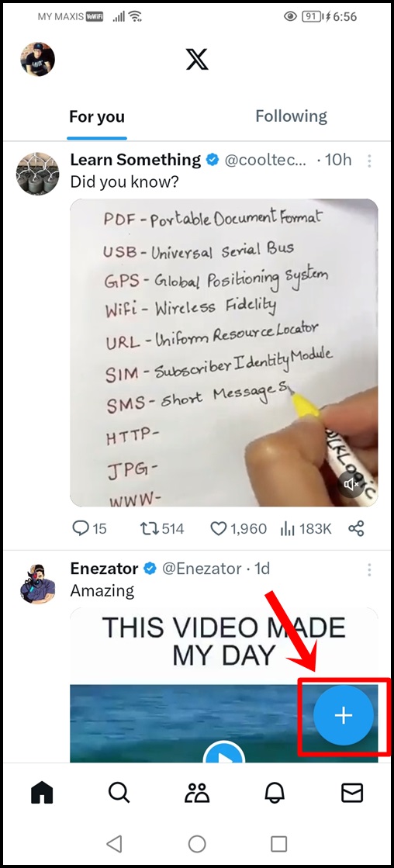Open the Search magnifier icon

(x=119, y=794)
